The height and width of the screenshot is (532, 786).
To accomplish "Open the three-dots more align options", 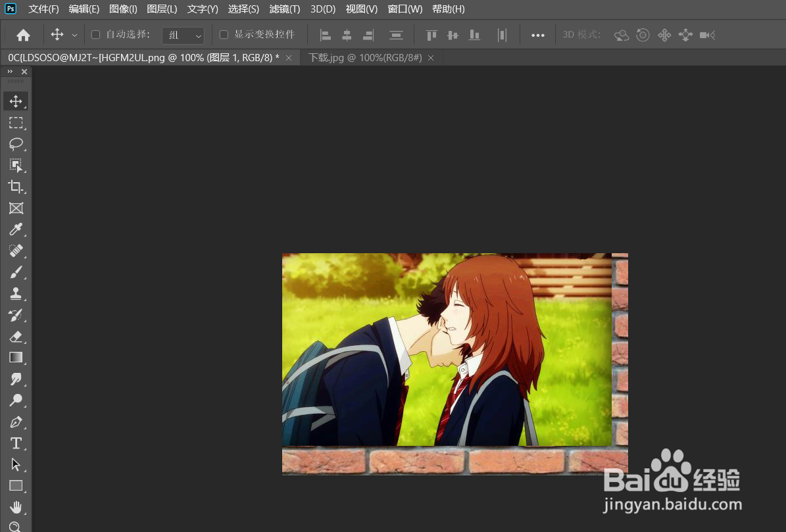I will (x=538, y=35).
